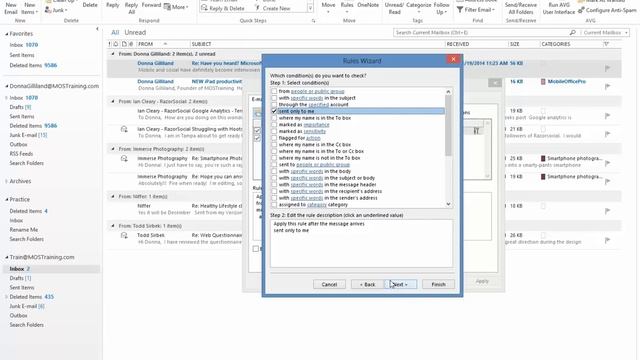Image resolution: width=640 pixels, height=360 pixels.
Task: Click filter icon in column header row
Action: tap(606, 44)
